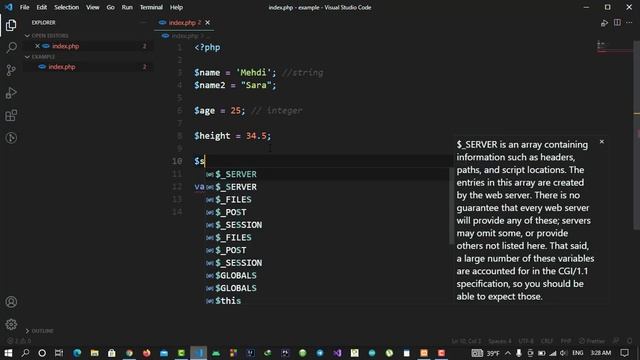Choose the second $_FILES suggestion

233,238
